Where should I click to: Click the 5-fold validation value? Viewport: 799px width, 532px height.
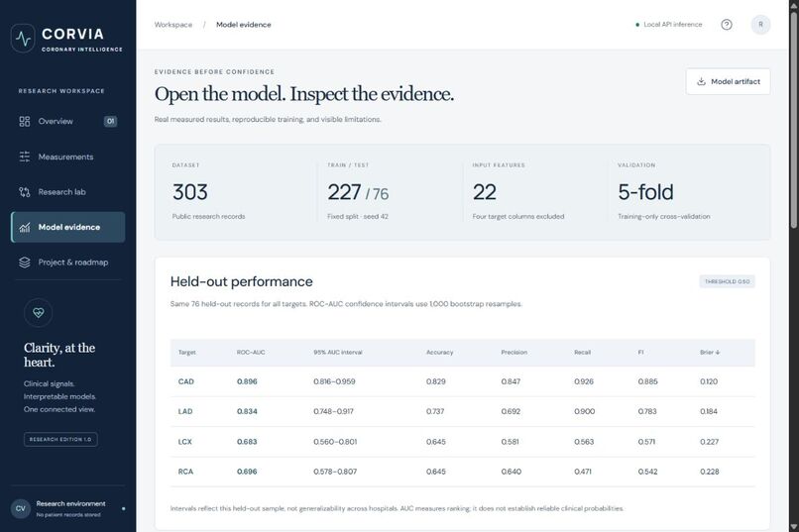[645, 192]
